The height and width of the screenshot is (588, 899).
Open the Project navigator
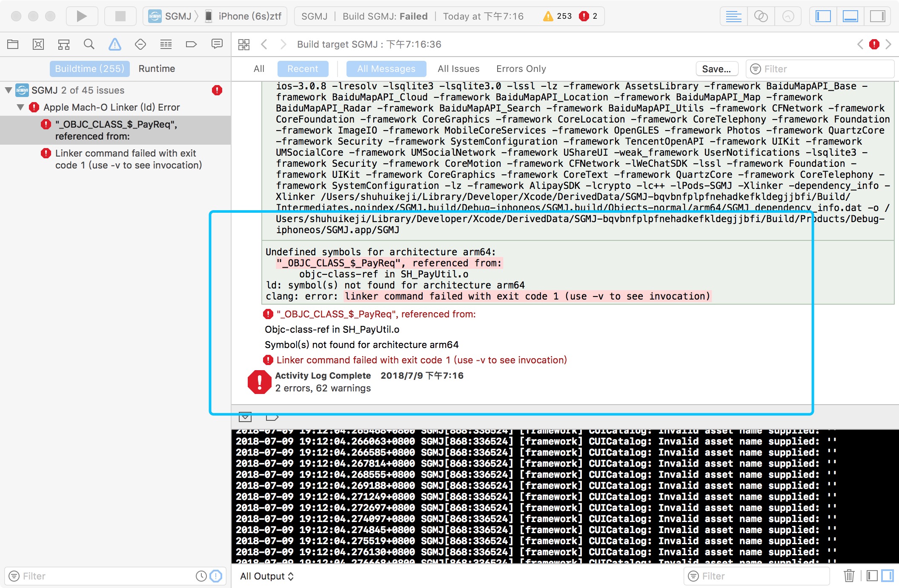coord(13,44)
